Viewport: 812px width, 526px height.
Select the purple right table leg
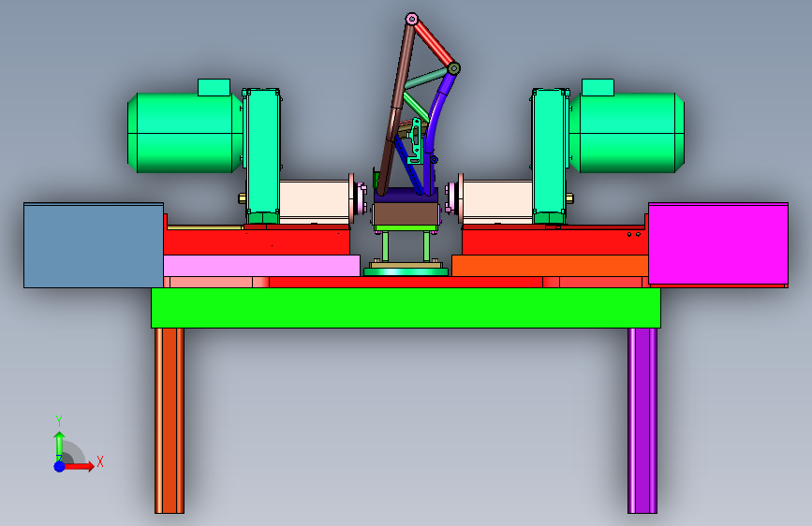point(642,421)
